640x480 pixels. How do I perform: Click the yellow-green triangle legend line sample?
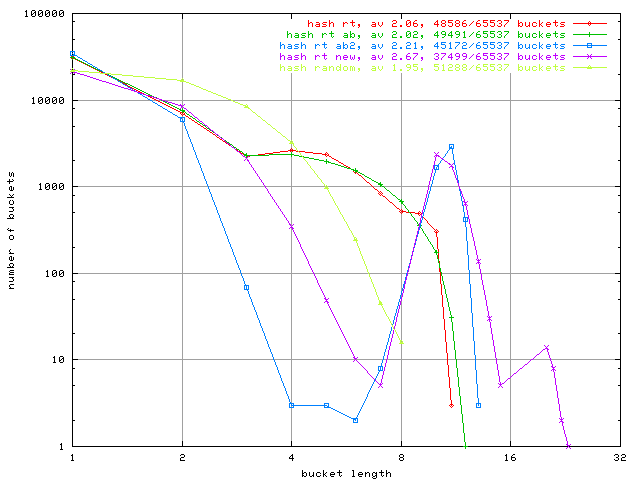click(x=589, y=68)
